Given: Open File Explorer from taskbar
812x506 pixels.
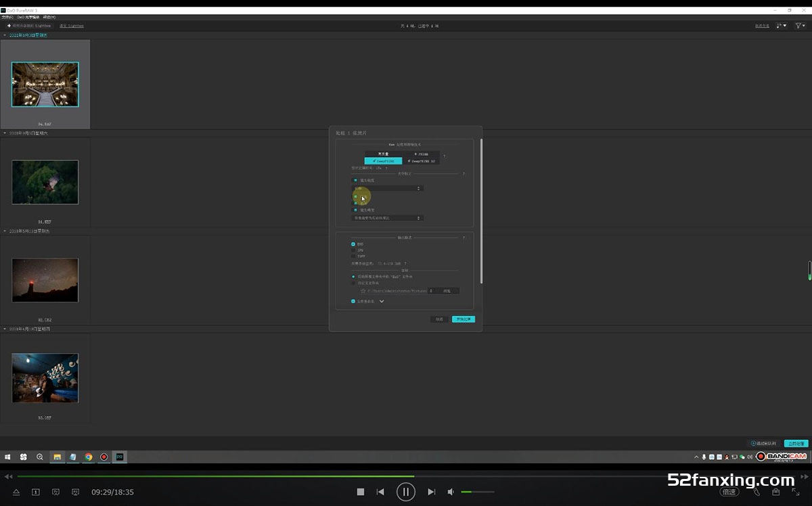Looking at the screenshot, I should (x=58, y=457).
